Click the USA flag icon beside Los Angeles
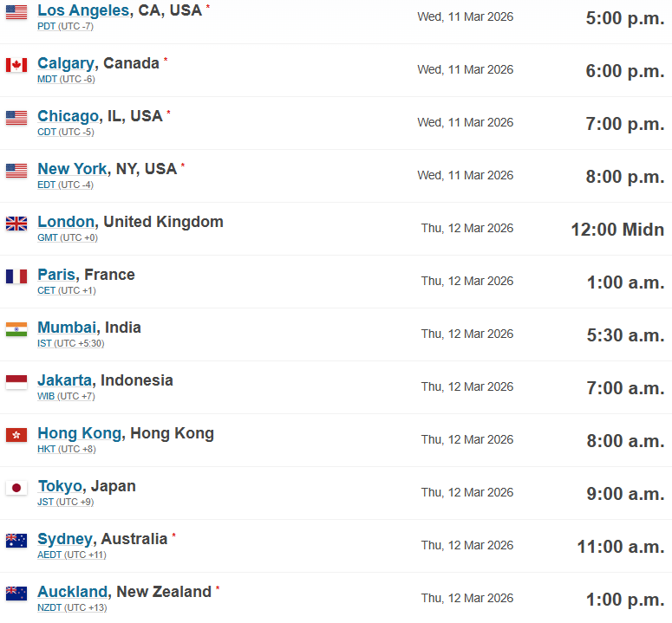The image size is (672, 623). tap(16, 12)
